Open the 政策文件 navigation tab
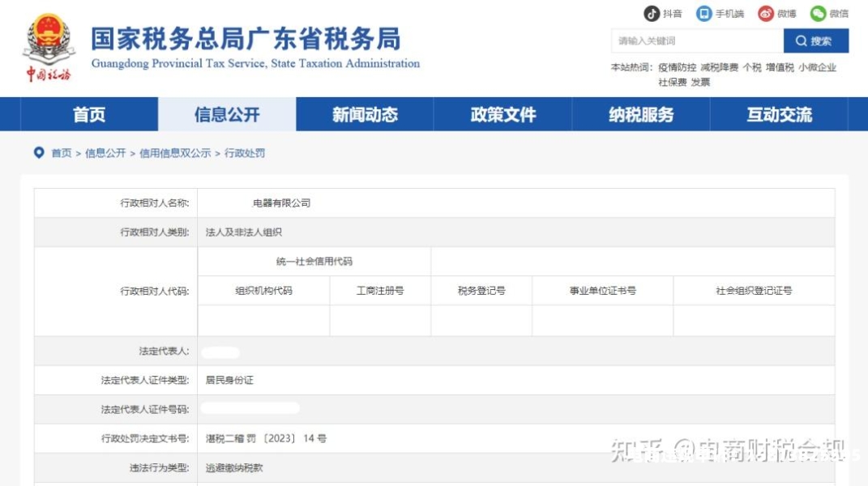 (503, 115)
